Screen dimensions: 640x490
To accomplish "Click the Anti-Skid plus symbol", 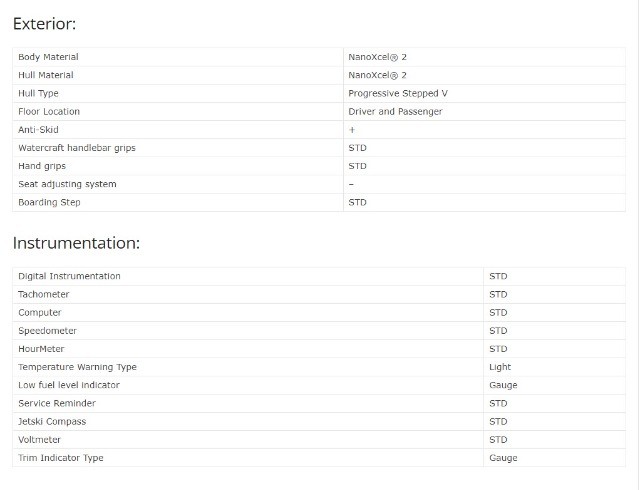I will coord(352,130).
